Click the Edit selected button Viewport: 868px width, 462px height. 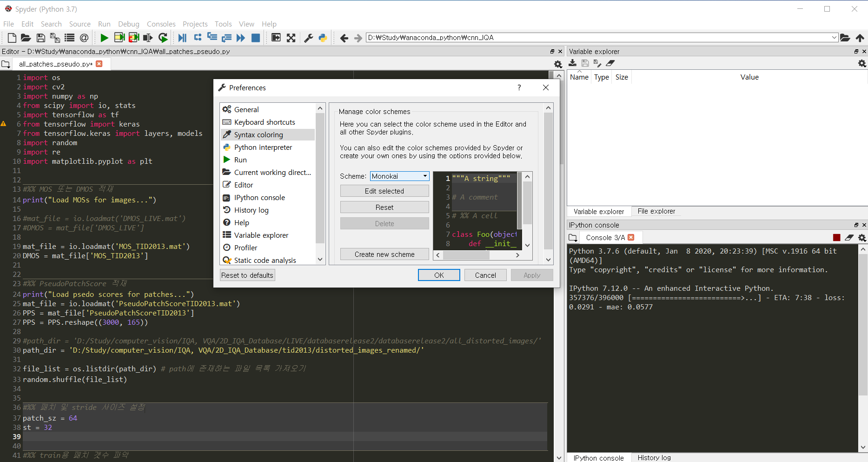tap(384, 191)
